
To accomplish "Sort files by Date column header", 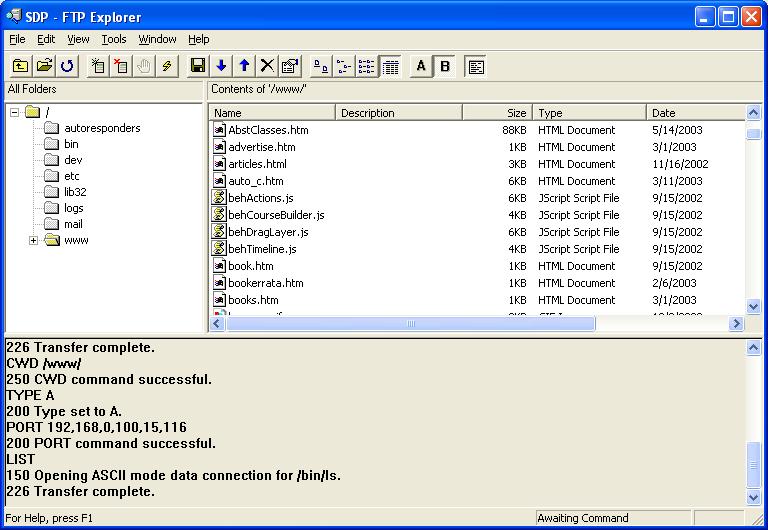I will tap(695, 113).
